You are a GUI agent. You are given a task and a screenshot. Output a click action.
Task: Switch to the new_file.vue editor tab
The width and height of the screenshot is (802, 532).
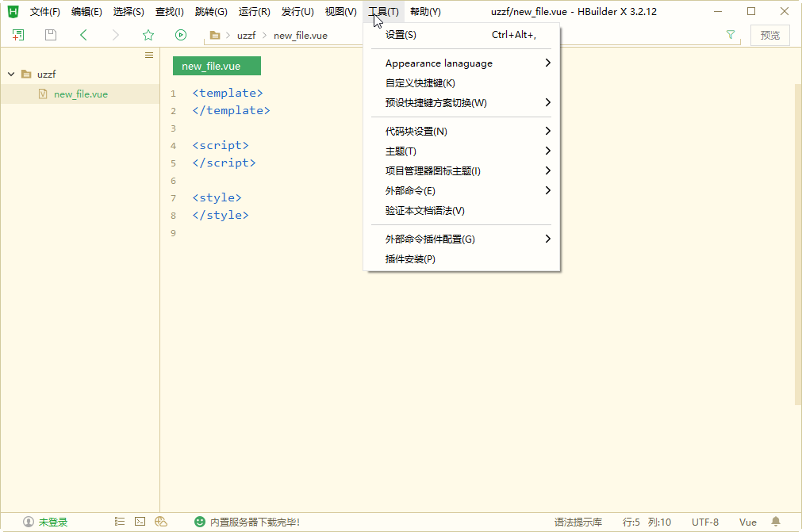[217, 66]
